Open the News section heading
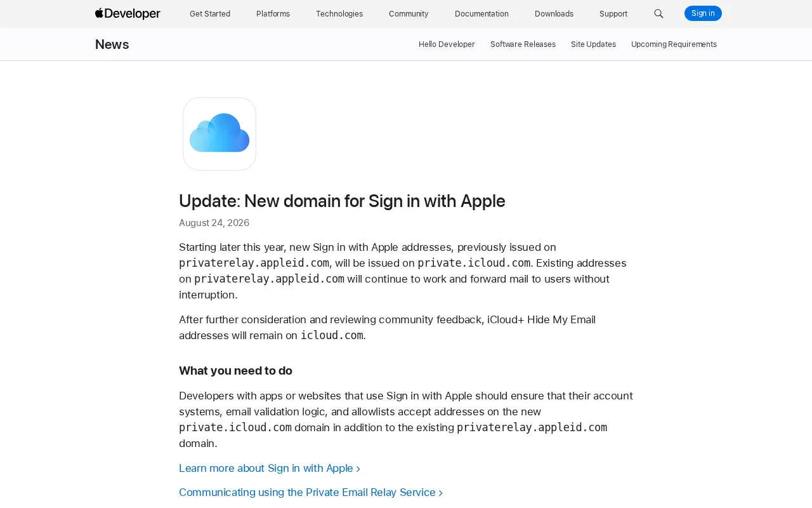 pyautogui.click(x=112, y=44)
